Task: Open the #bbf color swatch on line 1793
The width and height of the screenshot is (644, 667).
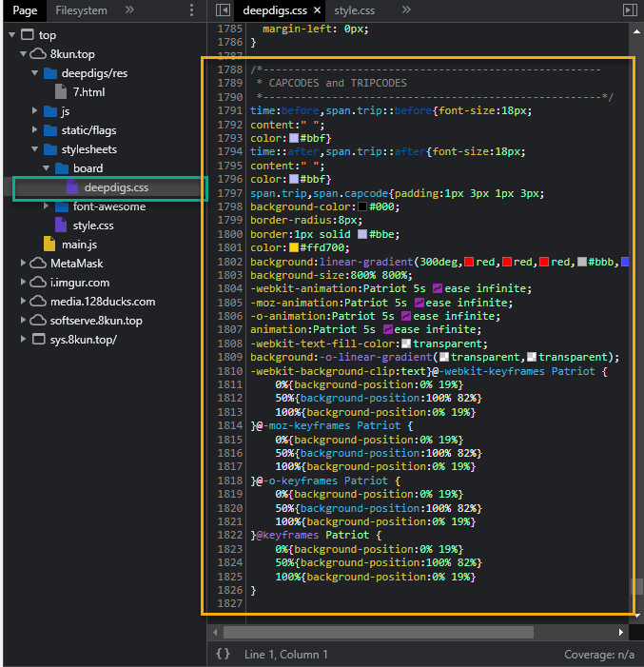Action: click(x=294, y=138)
